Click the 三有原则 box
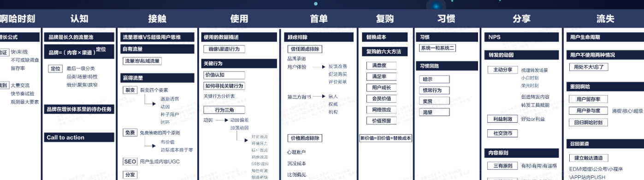This screenshot has width=644, height=180. click(x=502, y=166)
